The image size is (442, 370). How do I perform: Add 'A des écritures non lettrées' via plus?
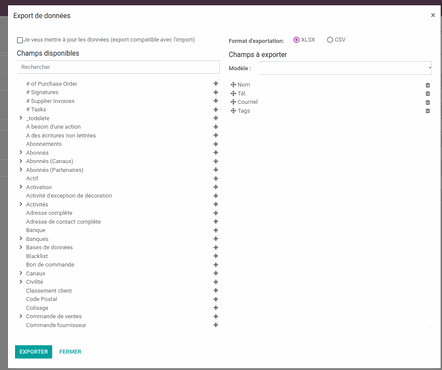tap(216, 135)
